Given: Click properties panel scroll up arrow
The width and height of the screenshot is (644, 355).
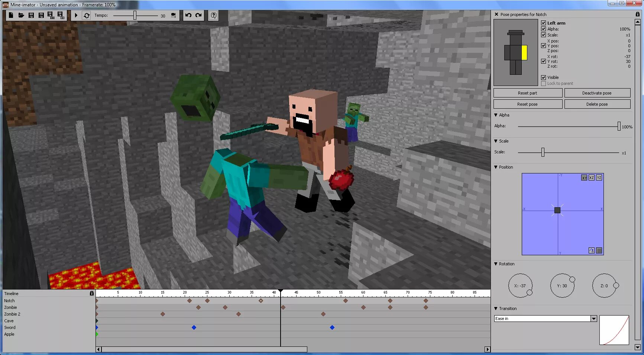Looking at the screenshot, I should click(638, 22).
